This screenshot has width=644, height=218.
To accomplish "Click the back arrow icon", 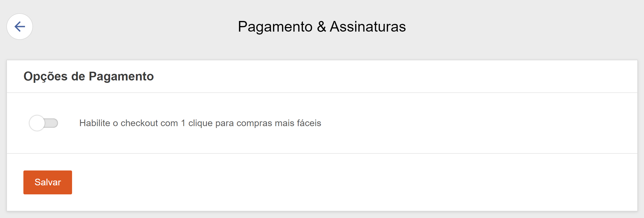I will click(x=20, y=27).
